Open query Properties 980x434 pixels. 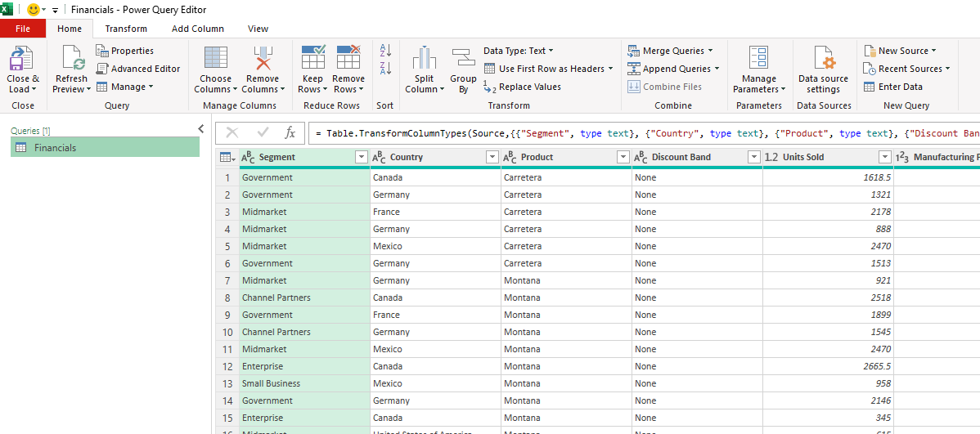(124, 51)
